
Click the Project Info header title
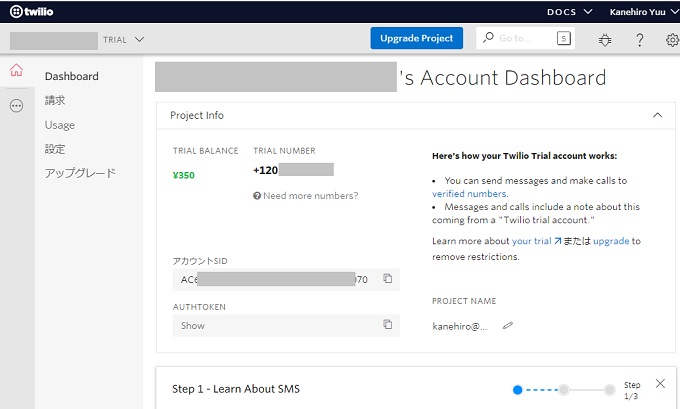coord(197,115)
